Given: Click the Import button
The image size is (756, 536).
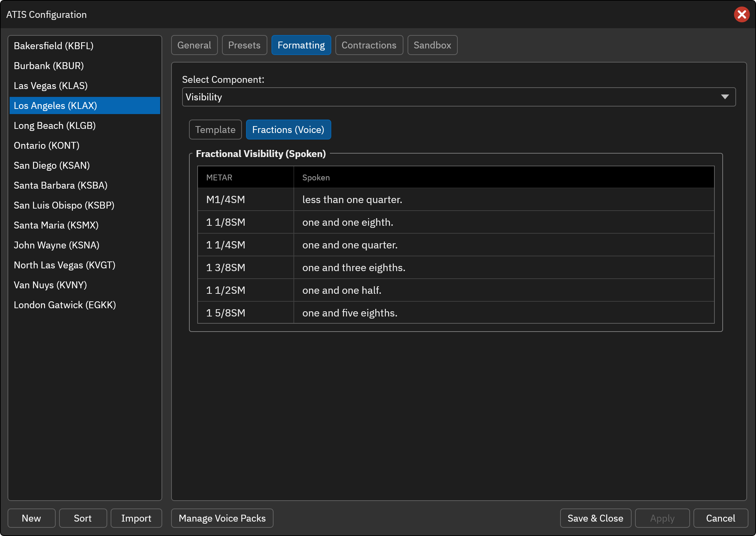Looking at the screenshot, I should pyautogui.click(x=136, y=518).
